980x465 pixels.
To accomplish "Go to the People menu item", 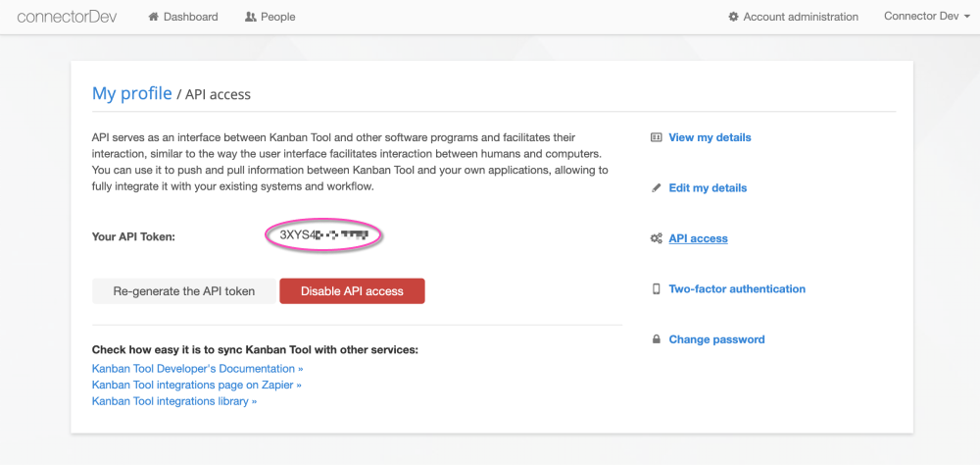I will 278,17.
